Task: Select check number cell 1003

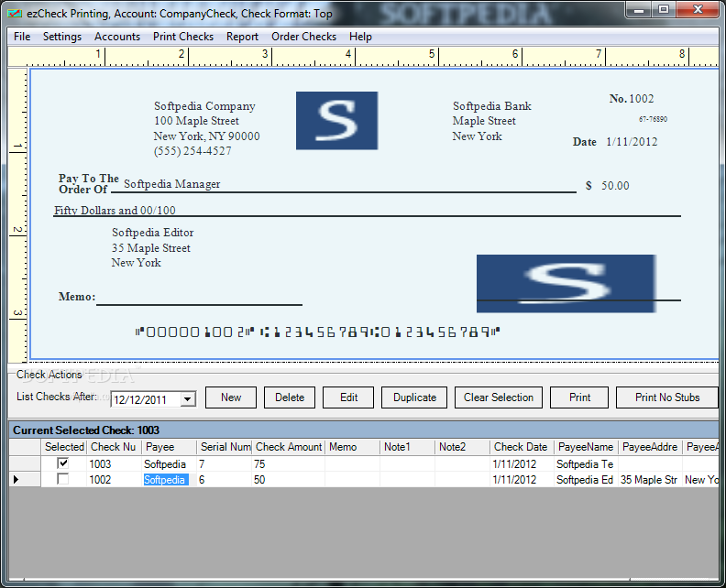Action: (x=114, y=463)
